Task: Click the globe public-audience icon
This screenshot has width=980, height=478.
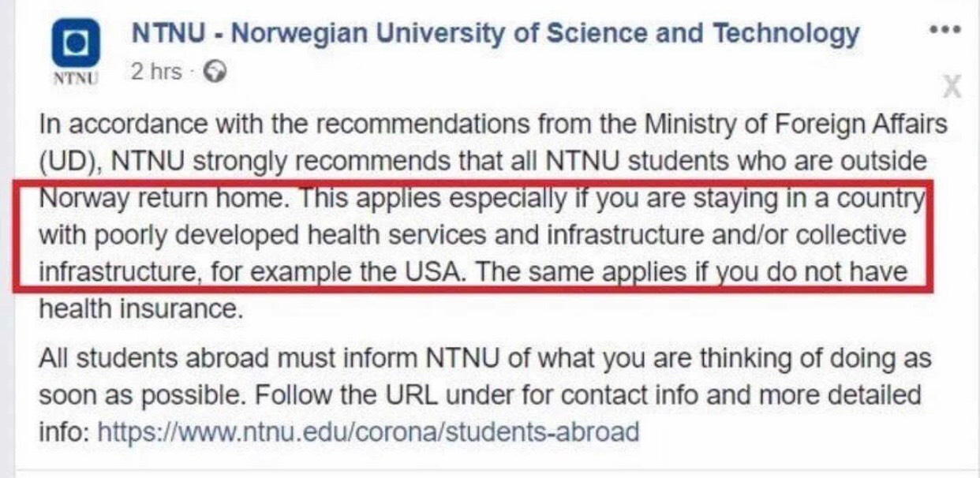Action: pyautogui.click(x=215, y=73)
